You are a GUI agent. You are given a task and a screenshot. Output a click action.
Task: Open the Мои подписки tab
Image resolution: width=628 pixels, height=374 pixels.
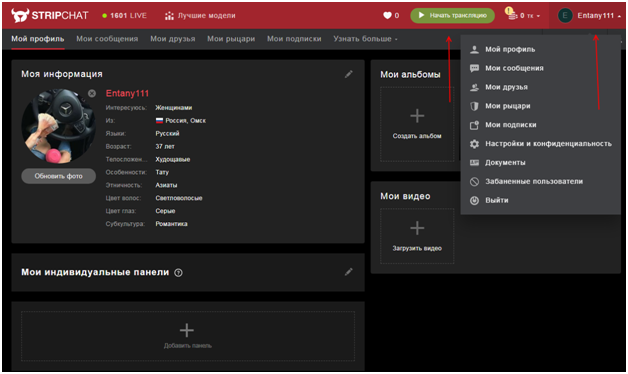point(294,39)
